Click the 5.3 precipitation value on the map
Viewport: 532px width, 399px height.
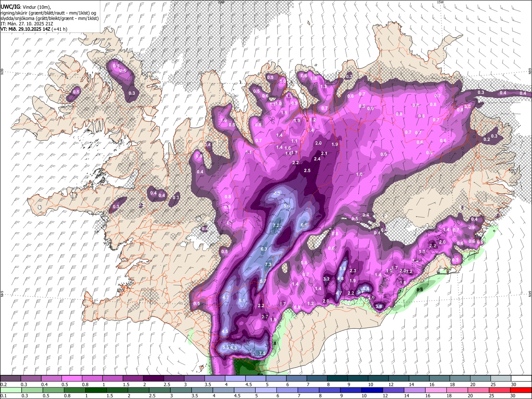click(226, 347)
